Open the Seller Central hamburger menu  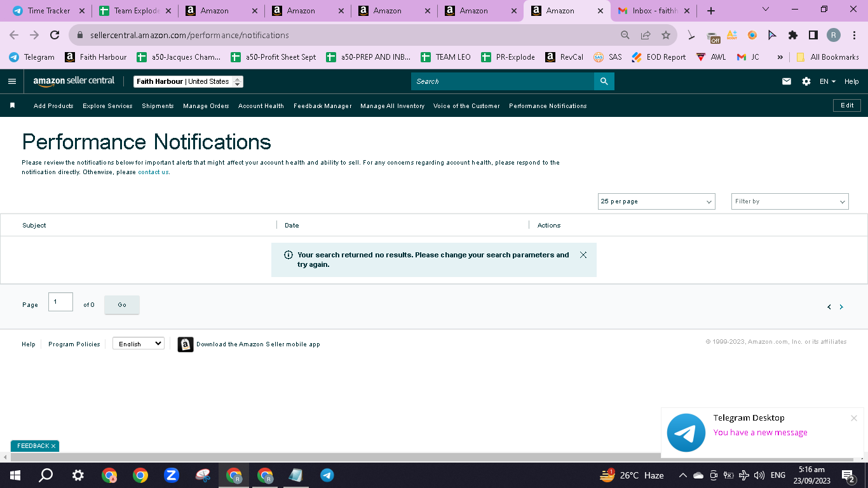12,81
